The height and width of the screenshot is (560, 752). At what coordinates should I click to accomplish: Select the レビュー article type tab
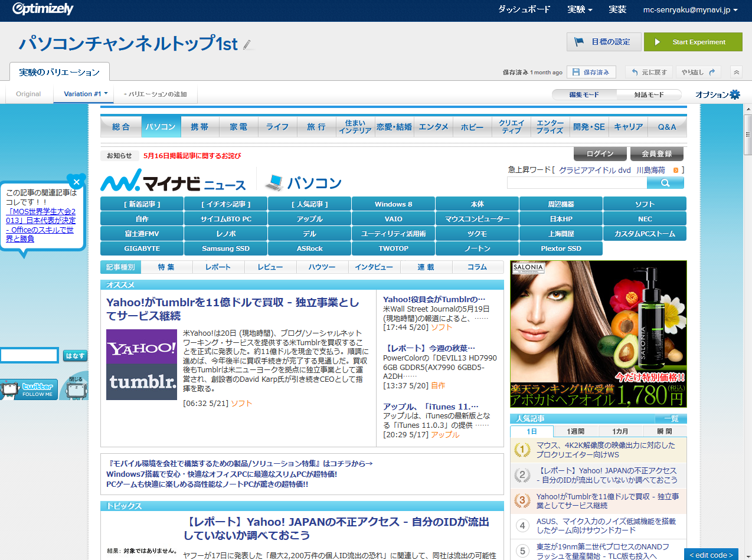click(x=270, y=267)
